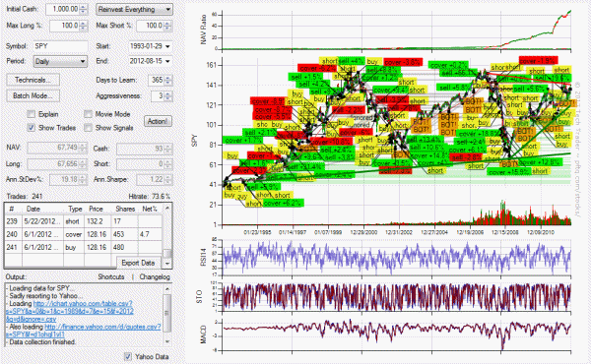This screenshot has height=364, width=591.
Task: Click the 'cover -10.8%' red label
Action: click(x=331, y=142)
